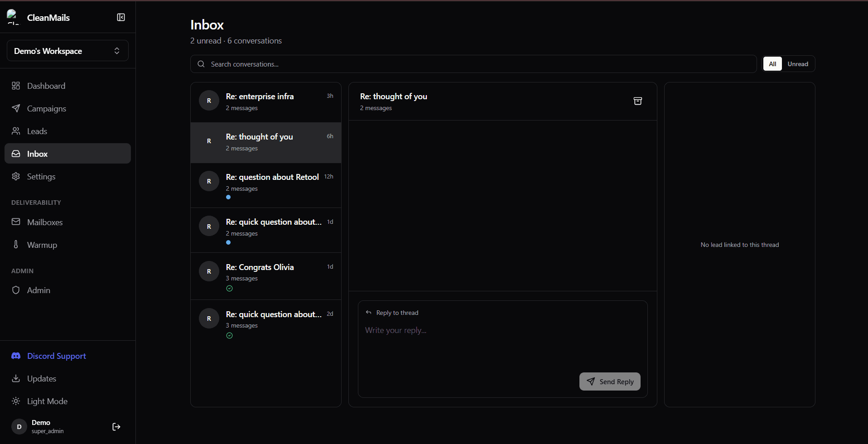Open the quick question conversation from 1d ago
Viewport: 868px width, 444px height.
266,230
